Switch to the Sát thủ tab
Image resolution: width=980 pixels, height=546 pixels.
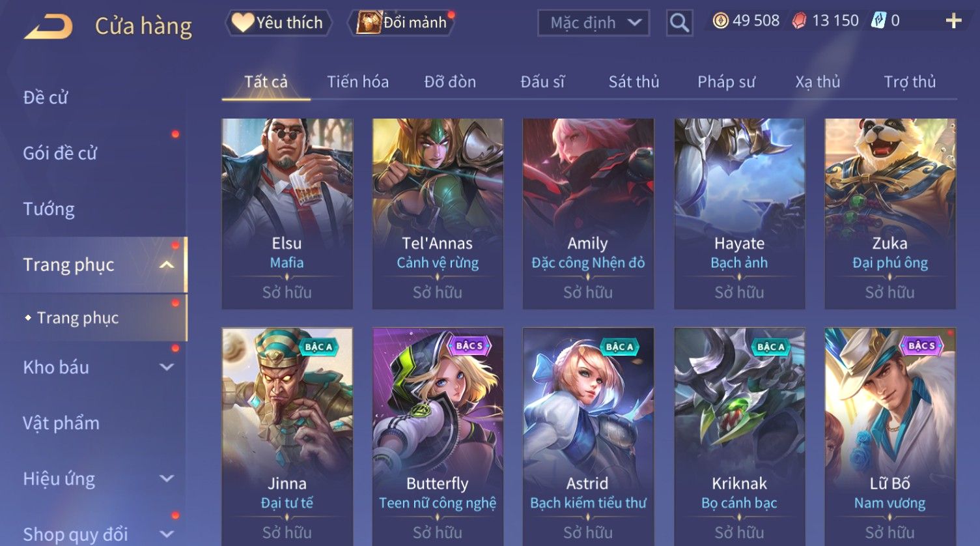click(634, 82)
